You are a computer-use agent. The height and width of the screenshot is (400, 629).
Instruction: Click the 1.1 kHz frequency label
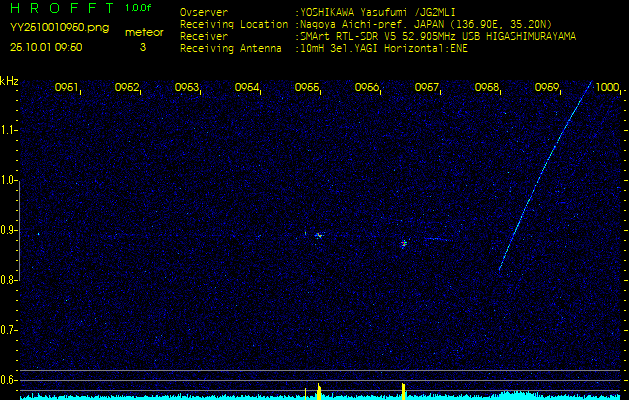(x=7, y=130)
